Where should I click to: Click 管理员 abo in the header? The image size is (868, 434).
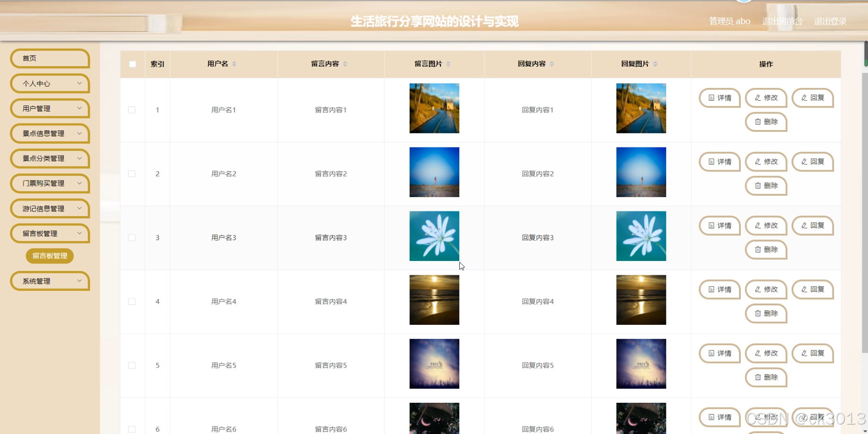(x=730, y=21)
